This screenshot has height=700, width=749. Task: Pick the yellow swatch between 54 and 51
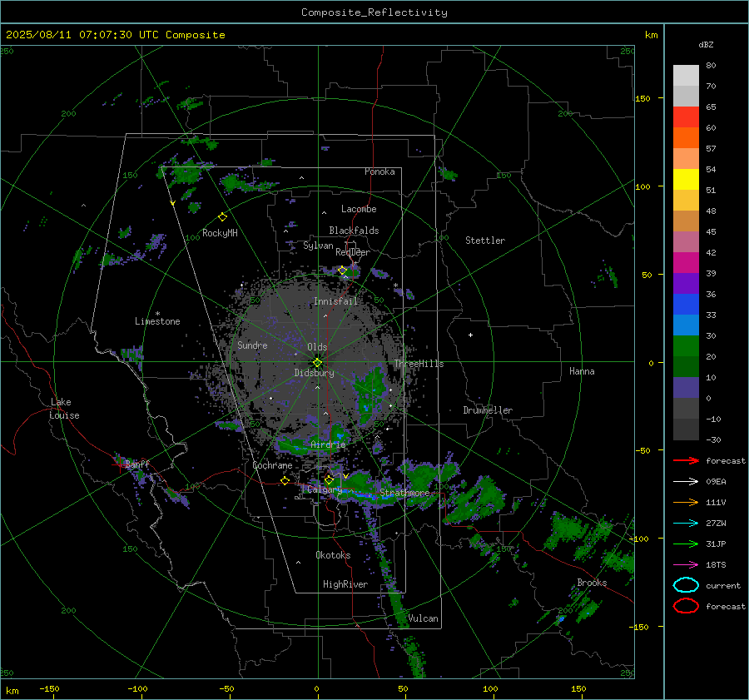(686, 180)
